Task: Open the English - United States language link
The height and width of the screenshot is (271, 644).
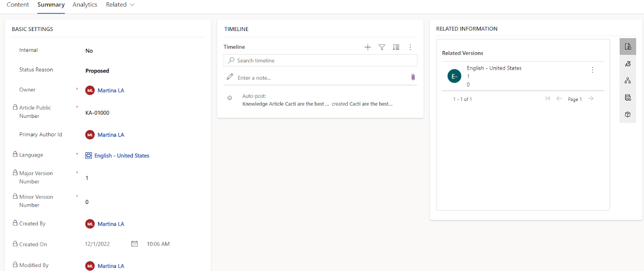Action: 122,156
